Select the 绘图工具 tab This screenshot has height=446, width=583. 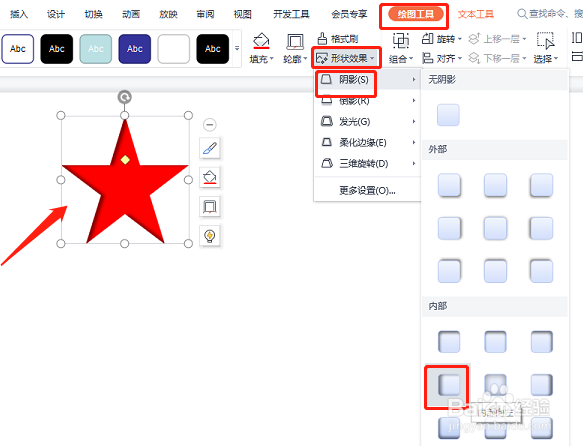415,14
